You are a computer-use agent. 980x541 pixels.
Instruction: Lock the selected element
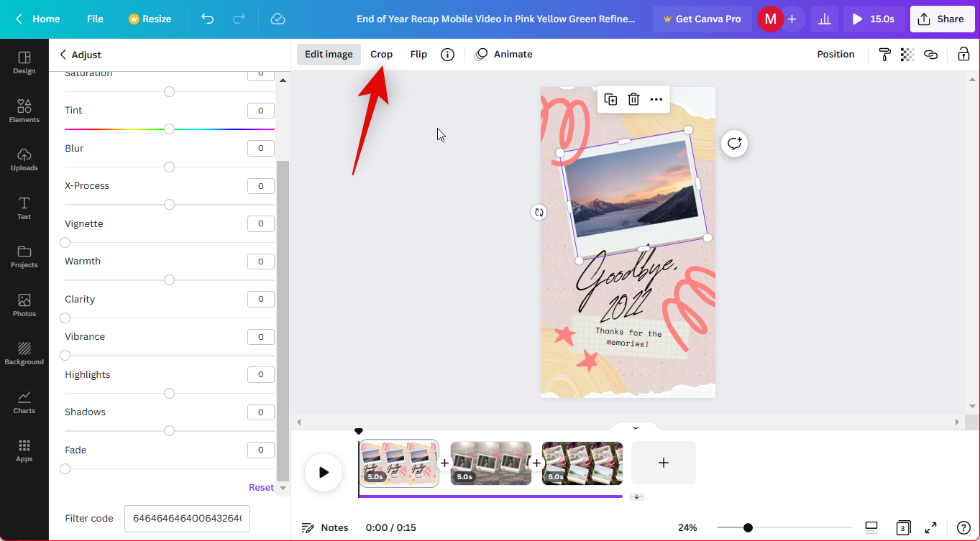click(963, 55)
